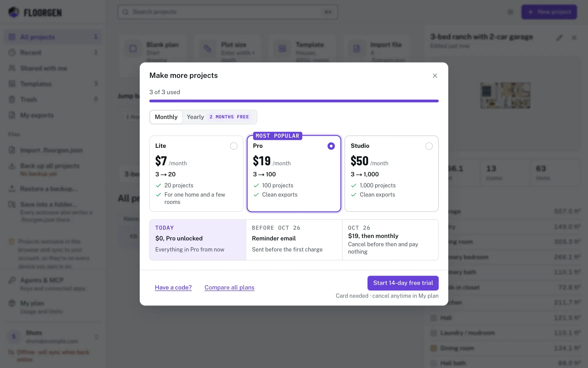Select the Pro plan radio button
The width and height of the screenshot is (588, 368).
(331, 146)
